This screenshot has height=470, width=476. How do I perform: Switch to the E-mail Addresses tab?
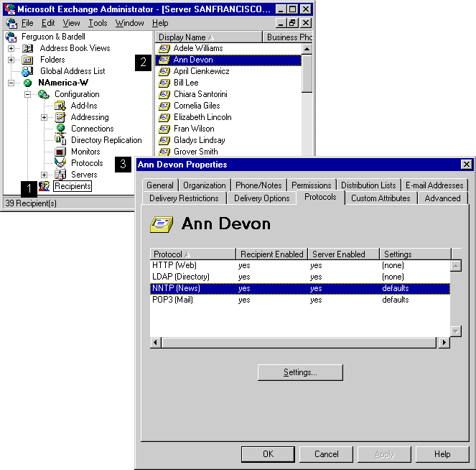point(434,185)
